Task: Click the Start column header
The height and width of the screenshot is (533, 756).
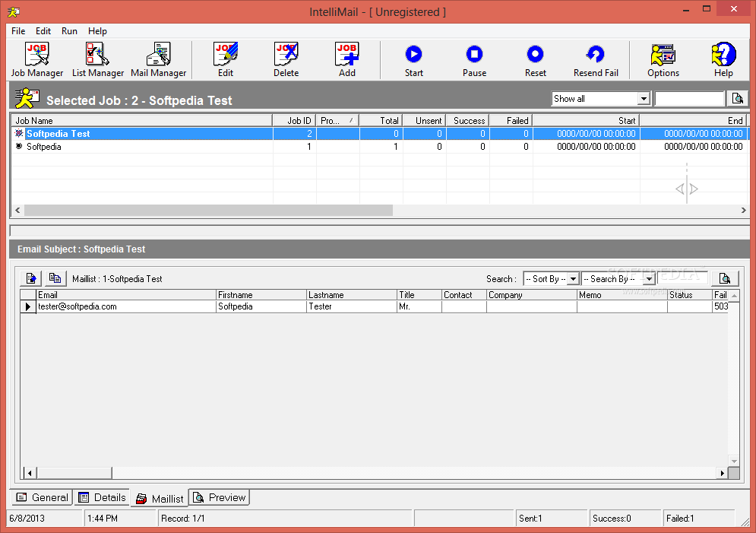Action: point(587,121)
